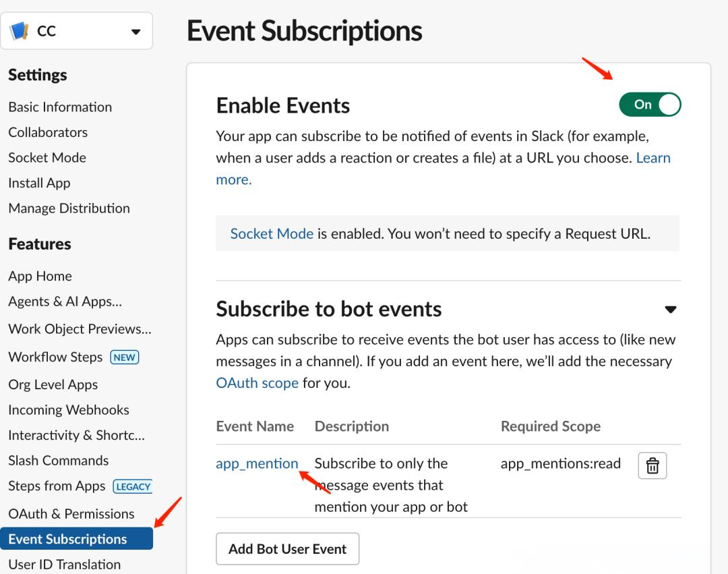
Task: Click the app_mention event description text
Action: coord(391,485)
